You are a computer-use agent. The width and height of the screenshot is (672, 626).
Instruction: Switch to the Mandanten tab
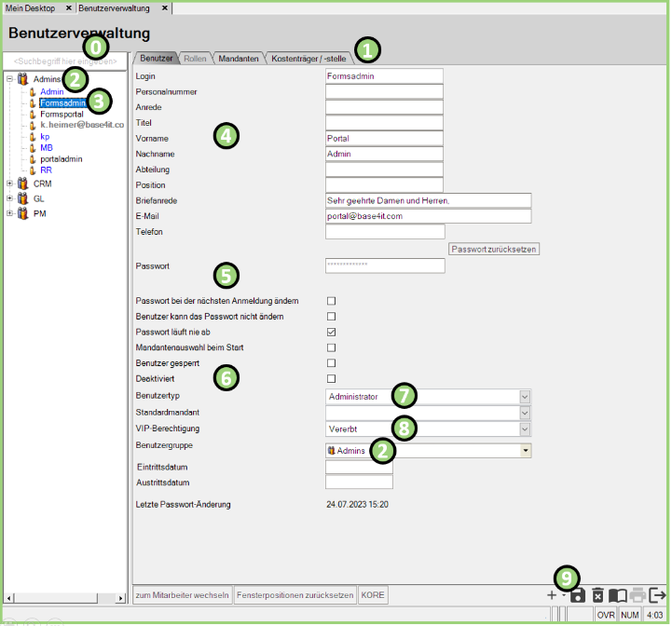240,58
